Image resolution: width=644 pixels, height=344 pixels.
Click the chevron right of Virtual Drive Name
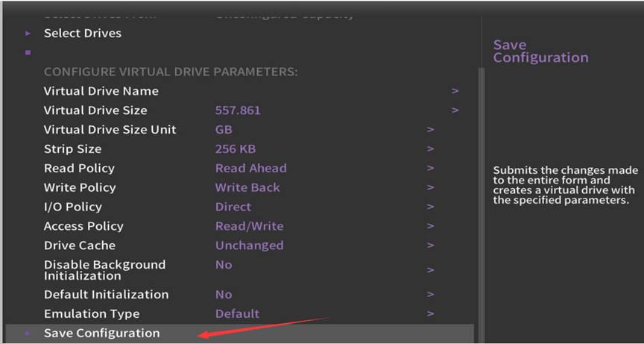(455, 91)
